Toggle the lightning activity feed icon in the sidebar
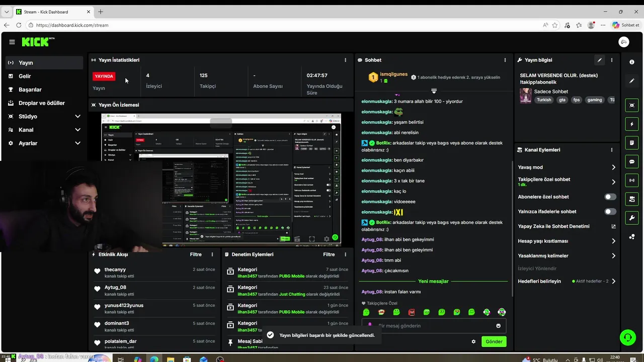 (632, 124)
